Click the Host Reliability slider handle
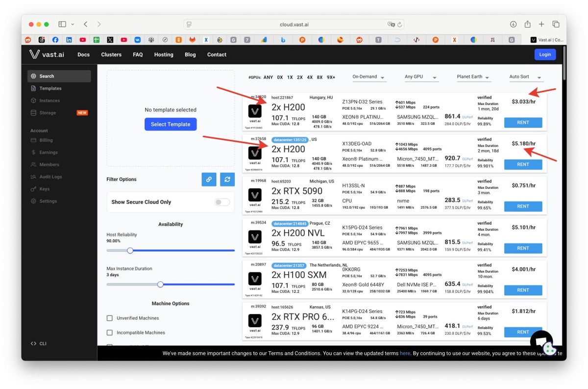Viewport: 588px width, 389px height. pos(130,251)
